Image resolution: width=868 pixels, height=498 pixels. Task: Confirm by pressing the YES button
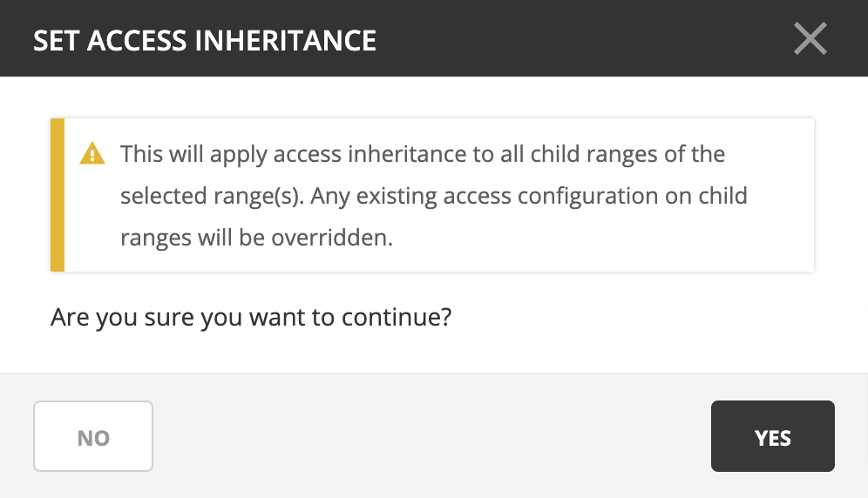click(772, 436)
